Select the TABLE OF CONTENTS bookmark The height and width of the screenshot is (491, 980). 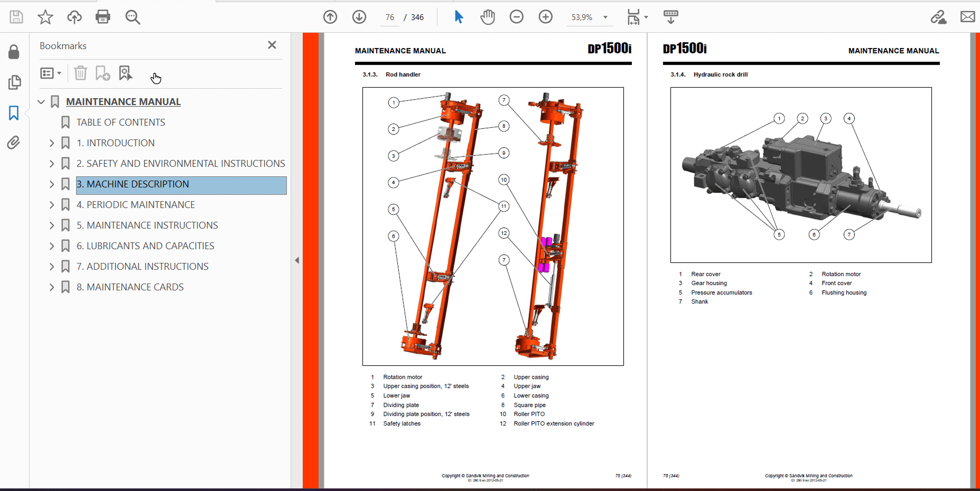[x=120, y=122]
